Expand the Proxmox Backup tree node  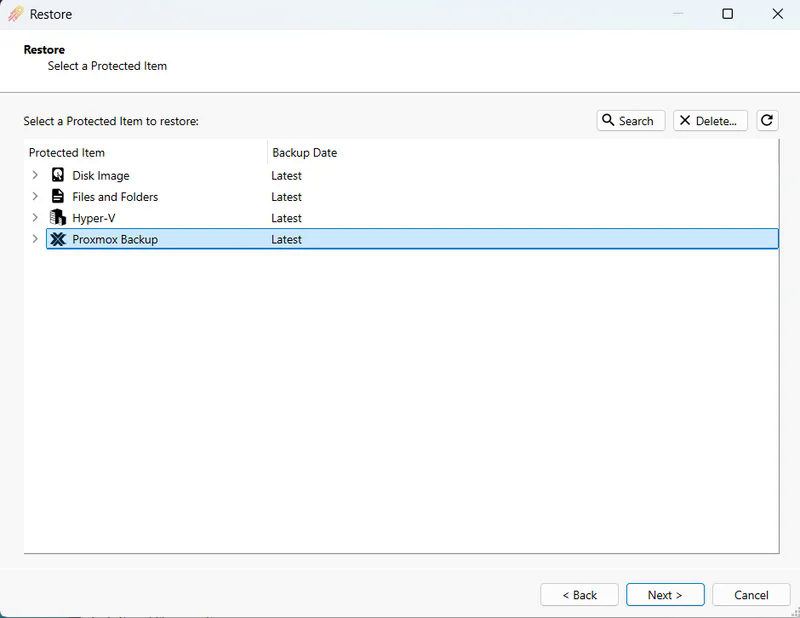pos(35,239)
